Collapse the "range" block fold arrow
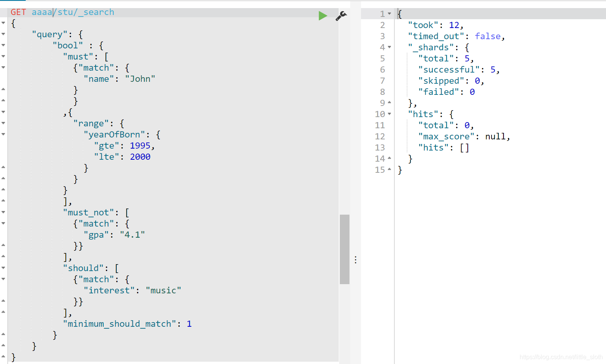Screen dimensions: 606x364 tap(3, 123)
